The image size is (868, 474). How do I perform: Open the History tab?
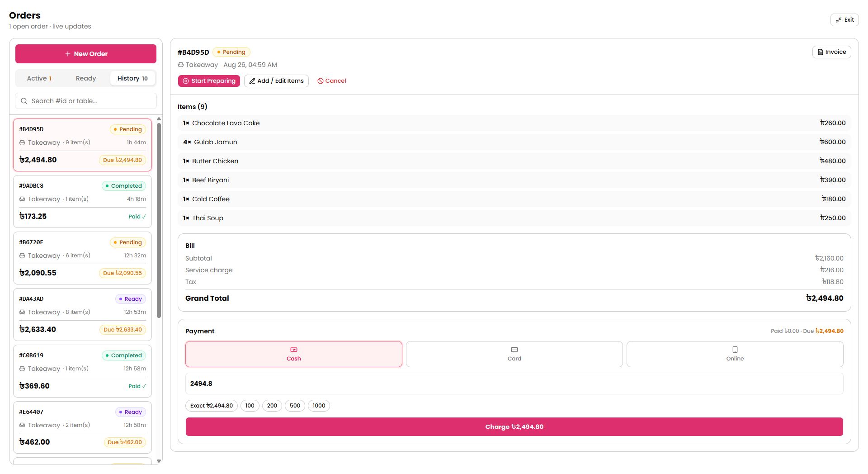pyautogui.click(x=132, y=78)
